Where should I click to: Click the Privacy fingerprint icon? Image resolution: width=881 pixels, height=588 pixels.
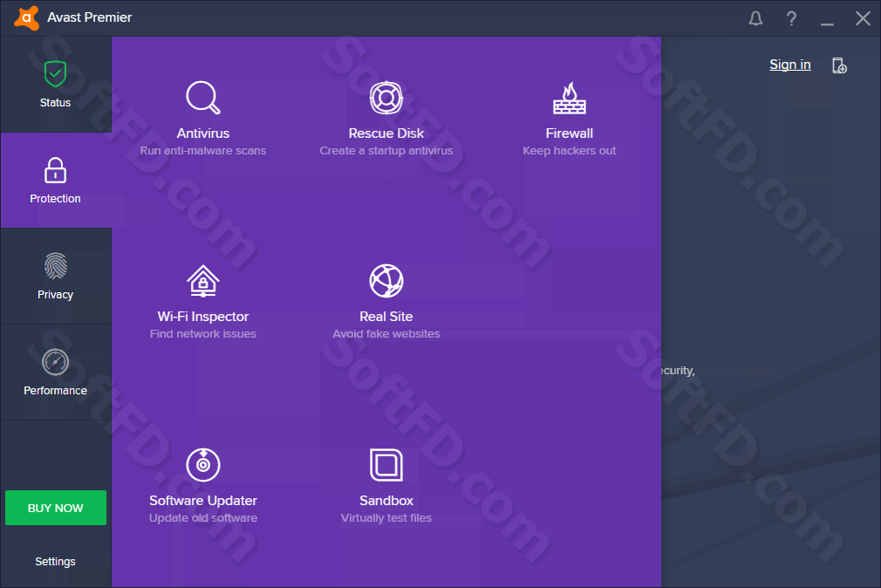pyautogui.click(x=55, y=266)
